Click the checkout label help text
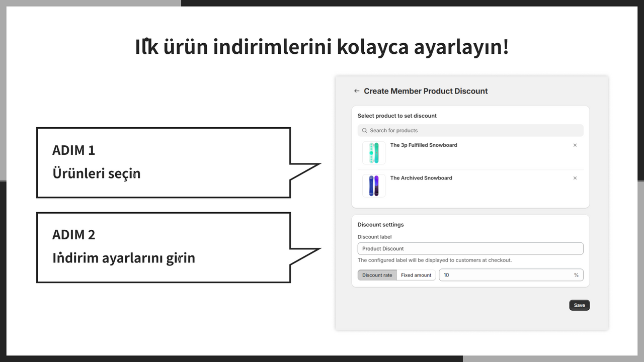This screenshot has height=362, width=644. pos(435,260)
